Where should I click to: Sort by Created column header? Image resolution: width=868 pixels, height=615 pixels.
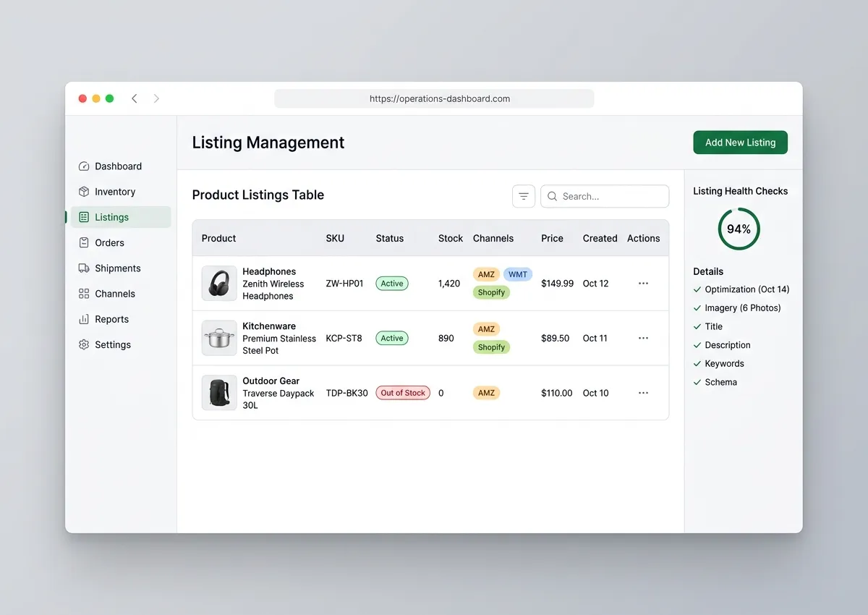point(600,238)
